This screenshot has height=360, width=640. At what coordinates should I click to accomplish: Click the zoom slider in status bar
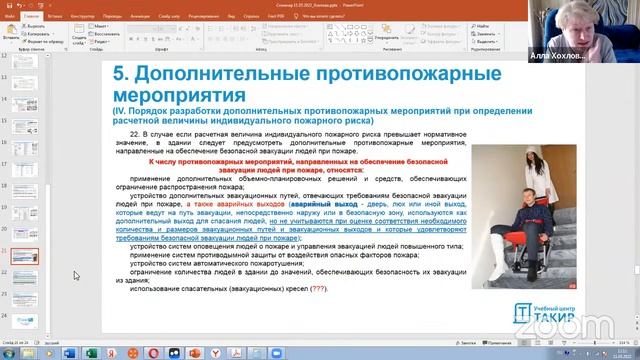594,343
